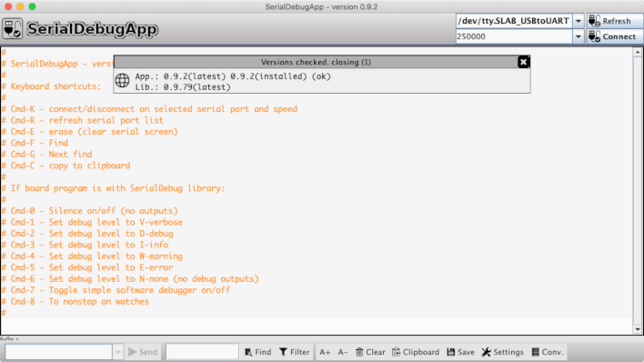Decrease font size with A-

343,352
